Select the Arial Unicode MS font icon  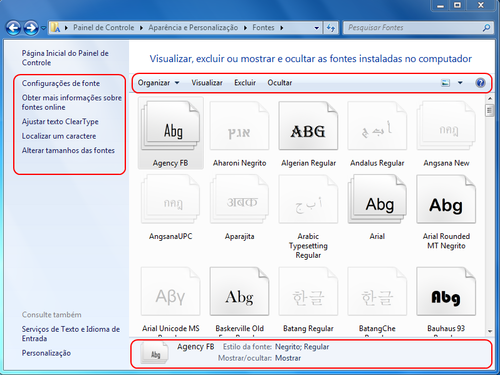171,291
